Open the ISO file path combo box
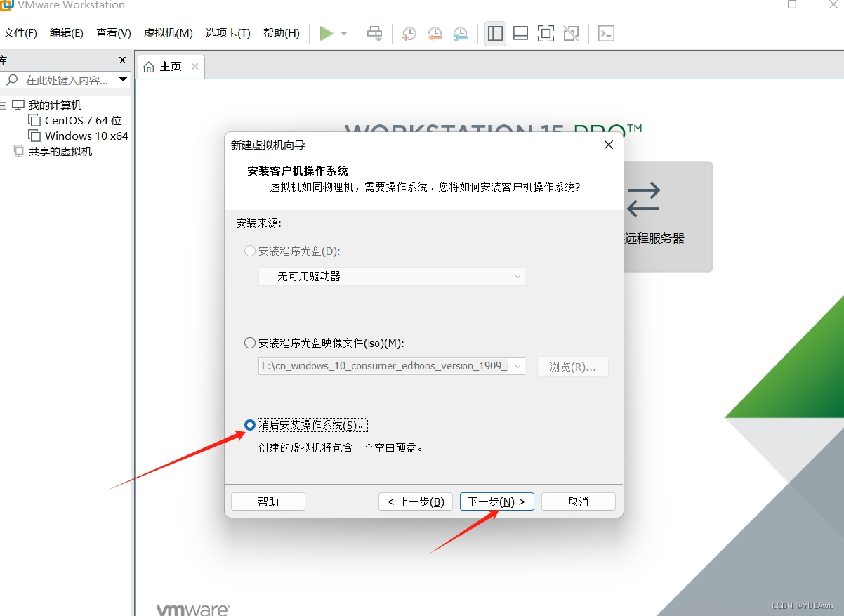 (x=392, y=366)
